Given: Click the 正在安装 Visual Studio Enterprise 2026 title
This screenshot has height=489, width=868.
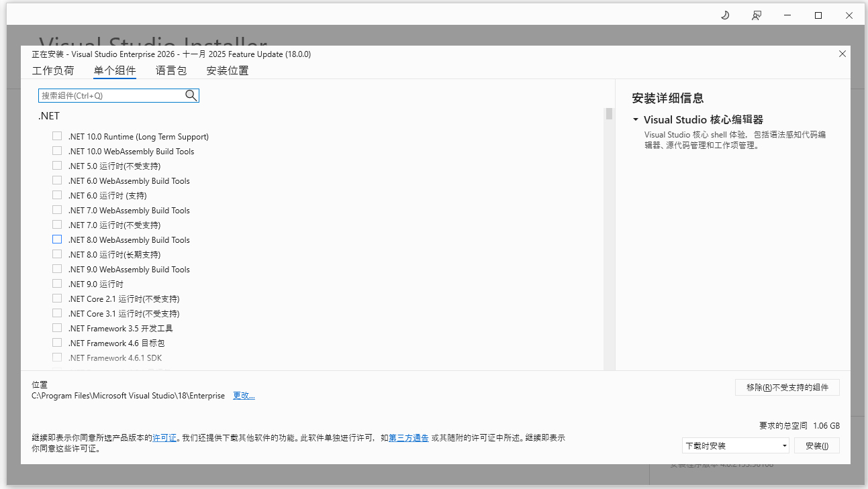Looking at the screenshot, I should click(x=171, y=54).
